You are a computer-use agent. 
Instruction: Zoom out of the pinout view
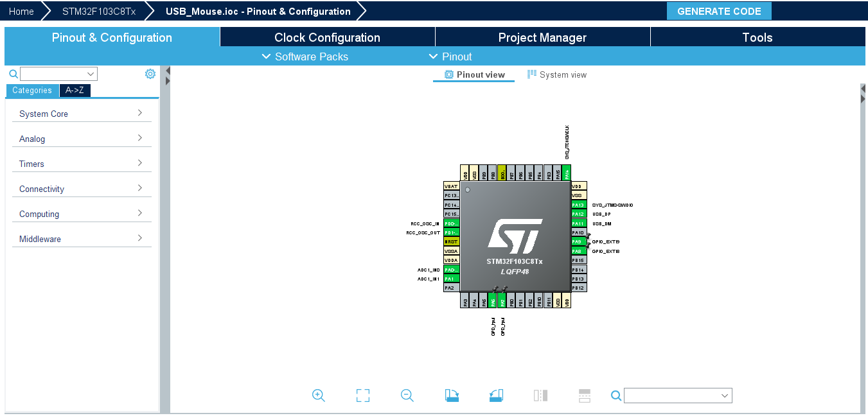tap(407, 396)
